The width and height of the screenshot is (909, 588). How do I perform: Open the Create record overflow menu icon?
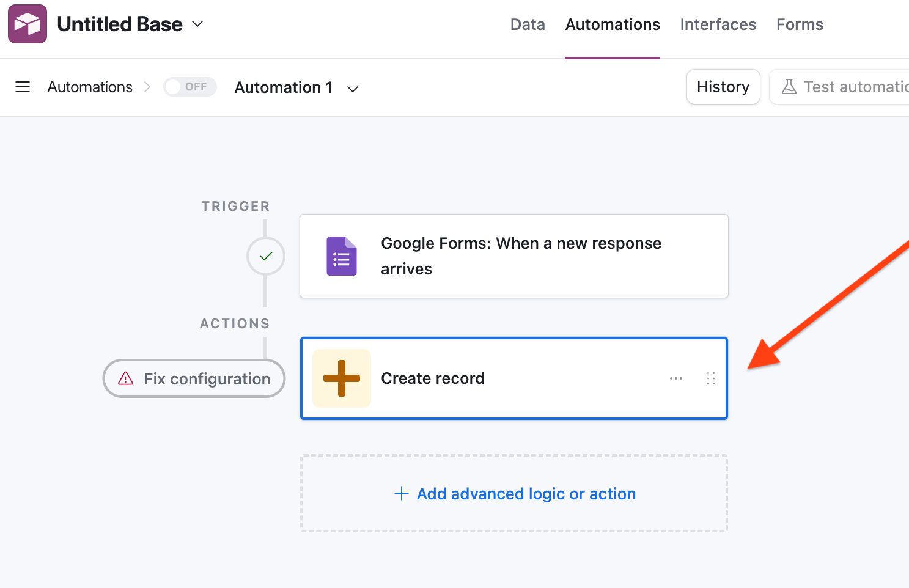pos(675,378)
